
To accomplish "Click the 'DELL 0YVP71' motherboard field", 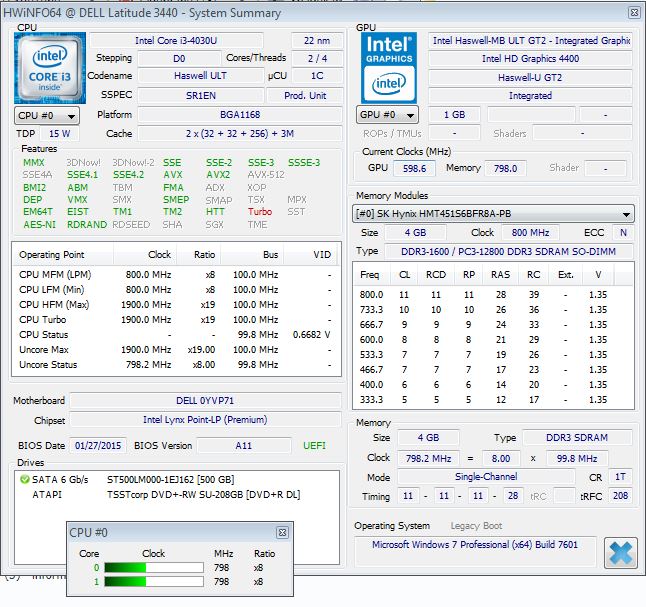I will pyautogui.click(x=205, y=401).
